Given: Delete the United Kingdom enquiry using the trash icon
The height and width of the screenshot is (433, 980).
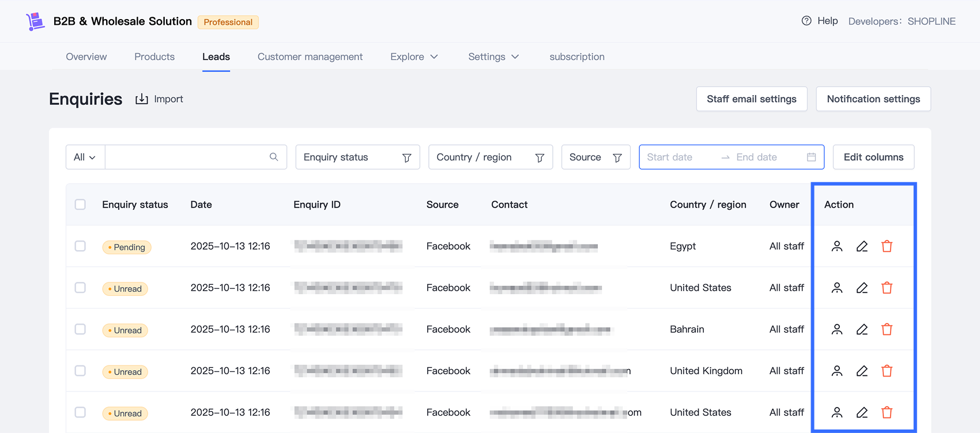Looking at the screenshot, I should coord(887,371).
